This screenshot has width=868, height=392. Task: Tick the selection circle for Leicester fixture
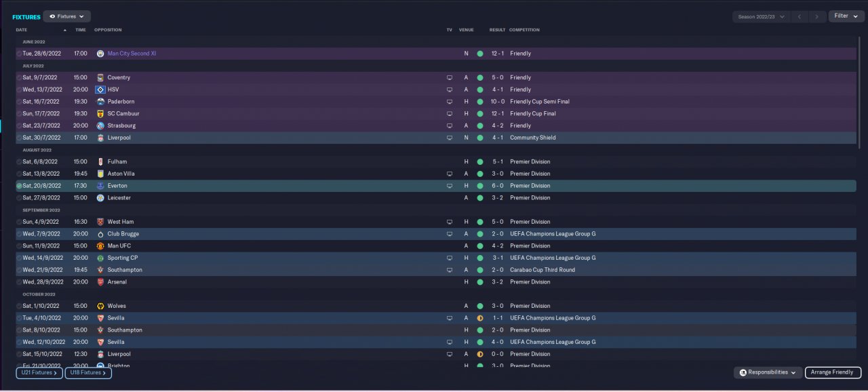tap(19, 198)
